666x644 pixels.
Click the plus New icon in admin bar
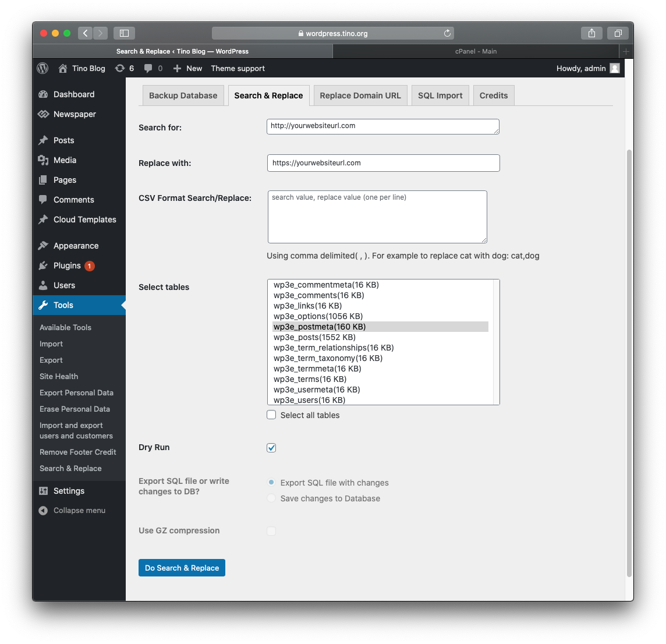coord(177,68)
